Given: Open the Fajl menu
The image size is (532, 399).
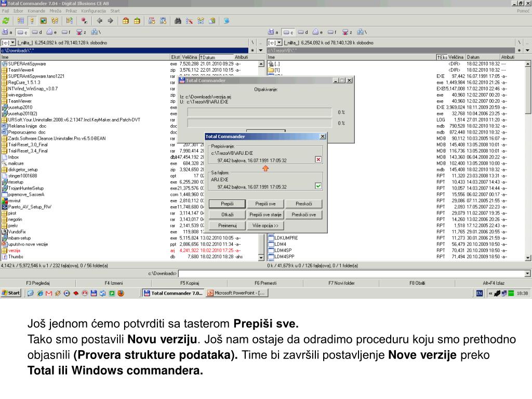Looking at the screenshot, I should pyautogui.click(x=5, y=11).
